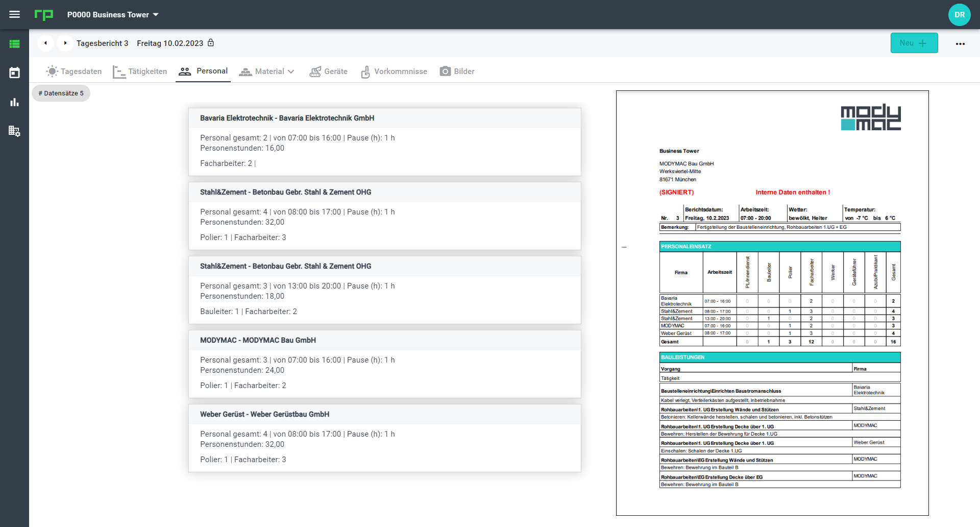Switch to the Tagesdaten tab
The width and height of the screenshot is (980, 527).
click(x=74, y=71)
